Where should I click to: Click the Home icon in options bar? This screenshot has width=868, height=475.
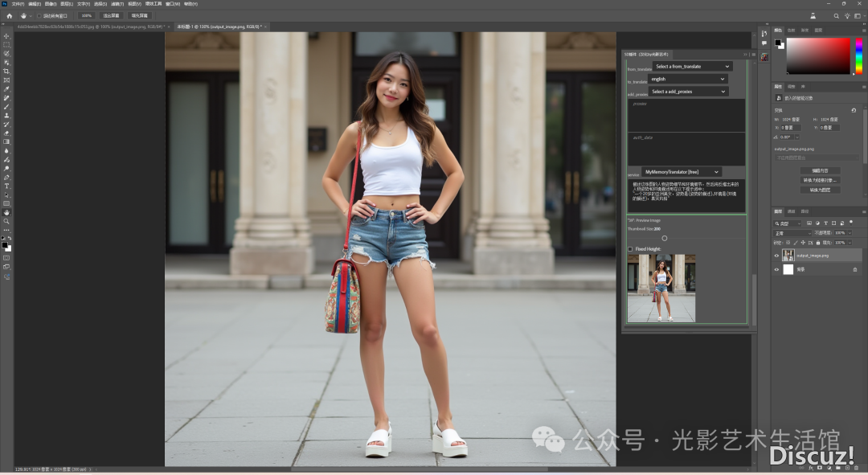10,16
